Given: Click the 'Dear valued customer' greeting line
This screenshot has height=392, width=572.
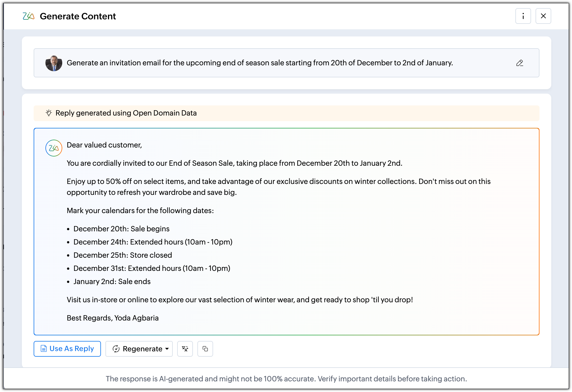Looking at the screenshot, I should pos(104,145).
